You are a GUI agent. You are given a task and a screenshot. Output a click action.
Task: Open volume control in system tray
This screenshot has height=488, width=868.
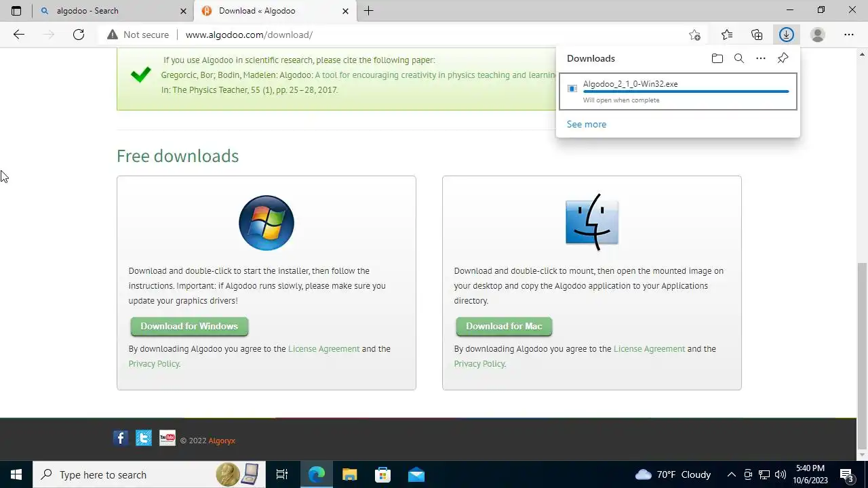pos(780,474)
